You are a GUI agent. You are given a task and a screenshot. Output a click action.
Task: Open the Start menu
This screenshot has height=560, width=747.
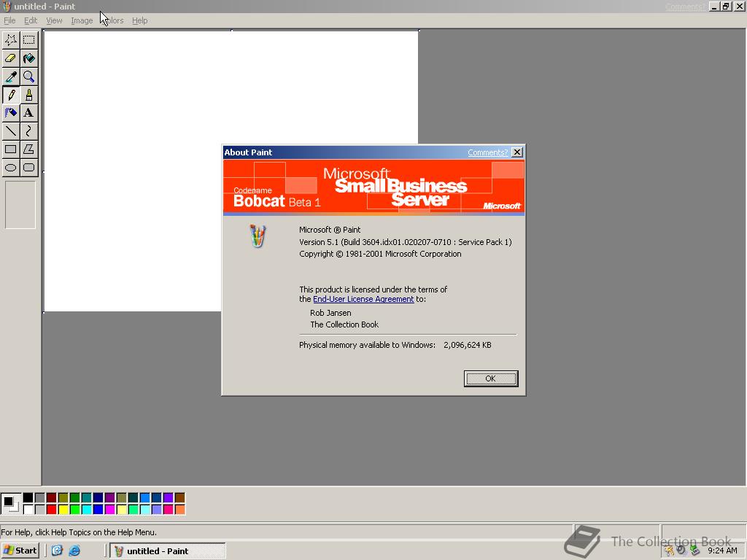(x=20, y=551)
